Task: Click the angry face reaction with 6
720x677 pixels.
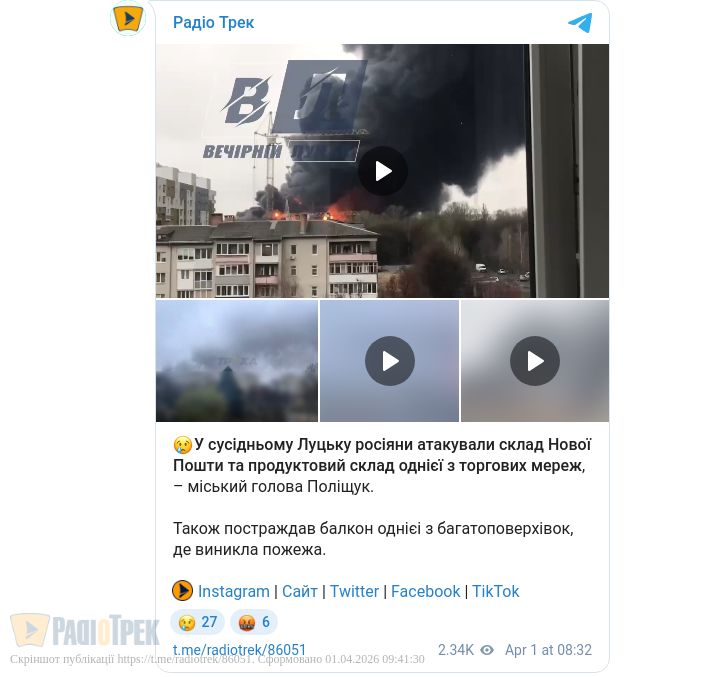Action: click(x=254, y=622)
